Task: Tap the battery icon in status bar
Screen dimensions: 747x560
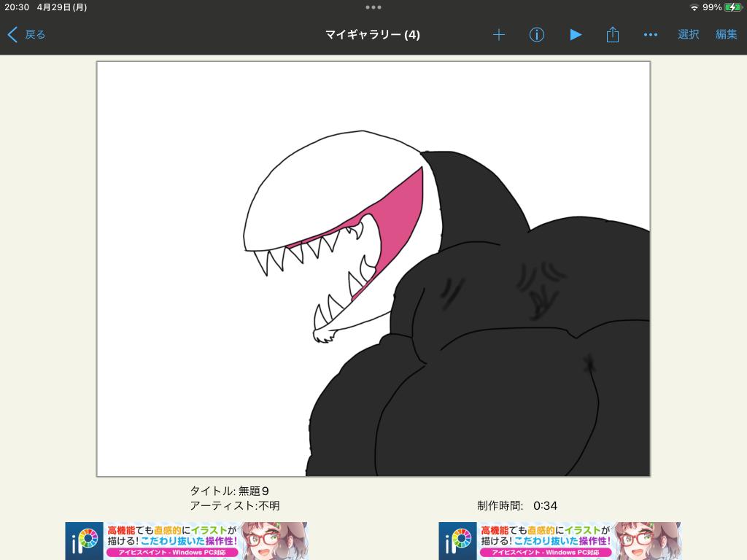Action: click(732, 7)
